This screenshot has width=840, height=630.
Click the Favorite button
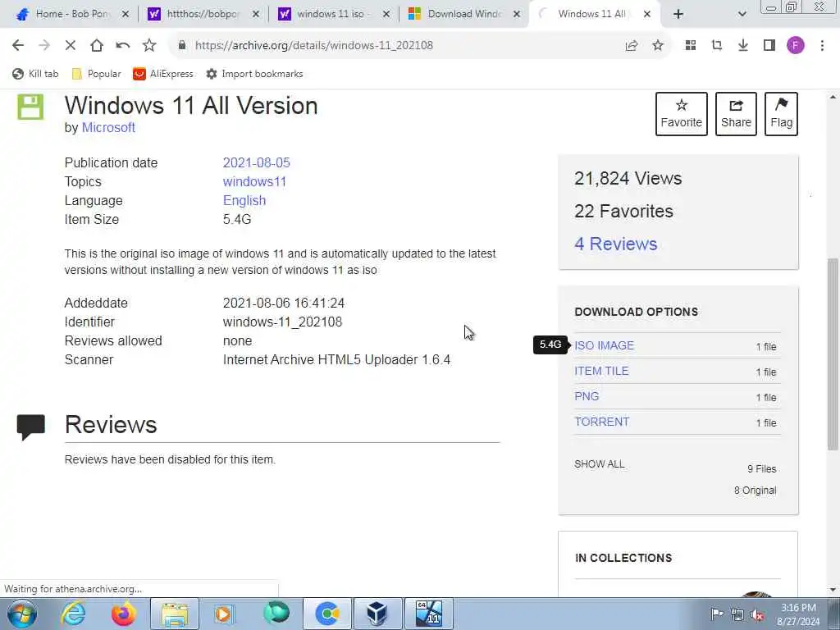pos(682,113)
